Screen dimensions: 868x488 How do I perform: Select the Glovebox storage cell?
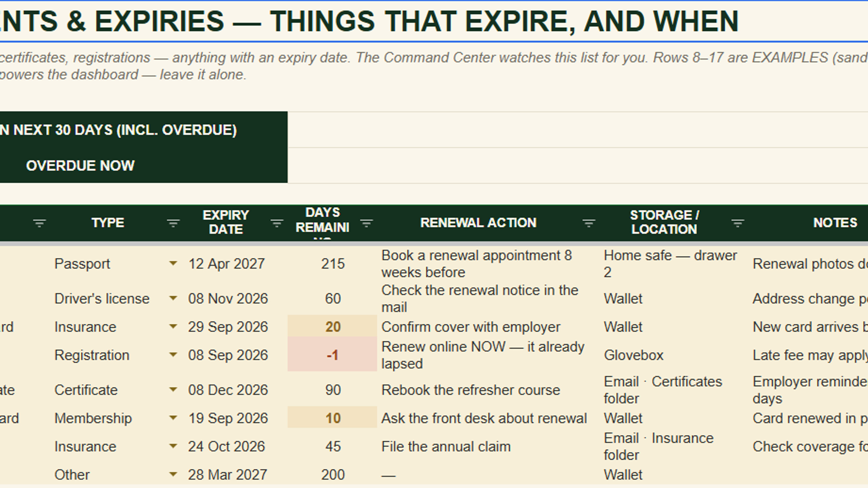click(x=674, y=355)
